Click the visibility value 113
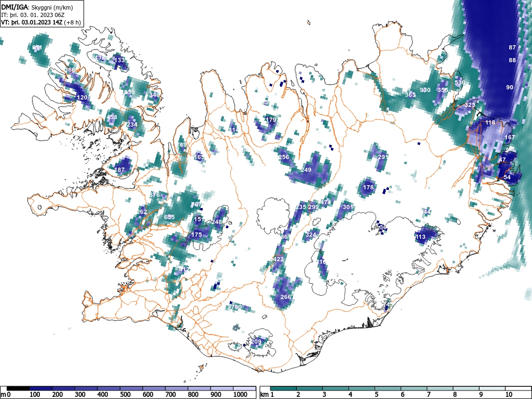Viewport: 532px width, 399px height. tap(420, 237)
